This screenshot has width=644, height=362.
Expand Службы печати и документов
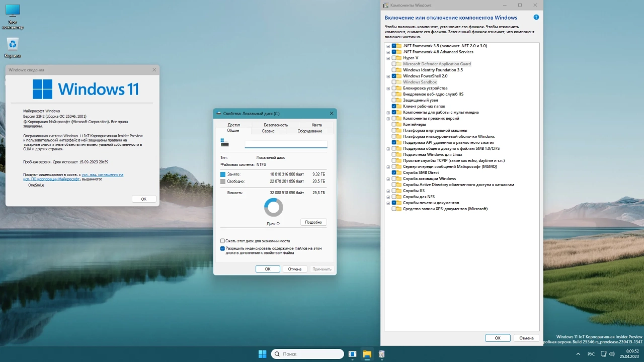[388, 203]
